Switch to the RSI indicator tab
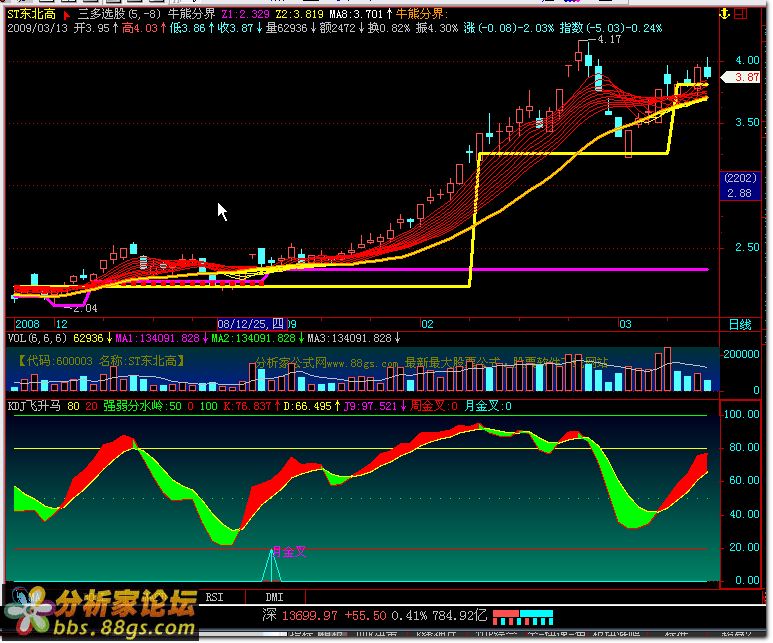 click(215, 596)
